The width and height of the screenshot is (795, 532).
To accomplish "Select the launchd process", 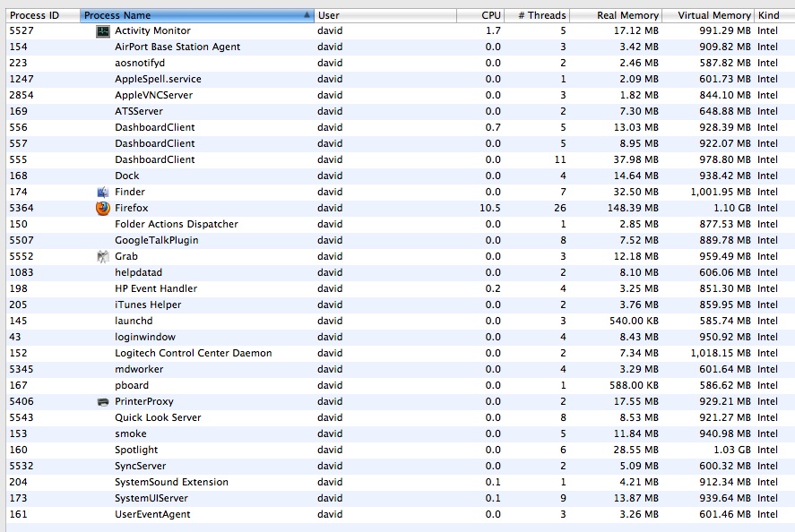I will (x=134, y=322).
